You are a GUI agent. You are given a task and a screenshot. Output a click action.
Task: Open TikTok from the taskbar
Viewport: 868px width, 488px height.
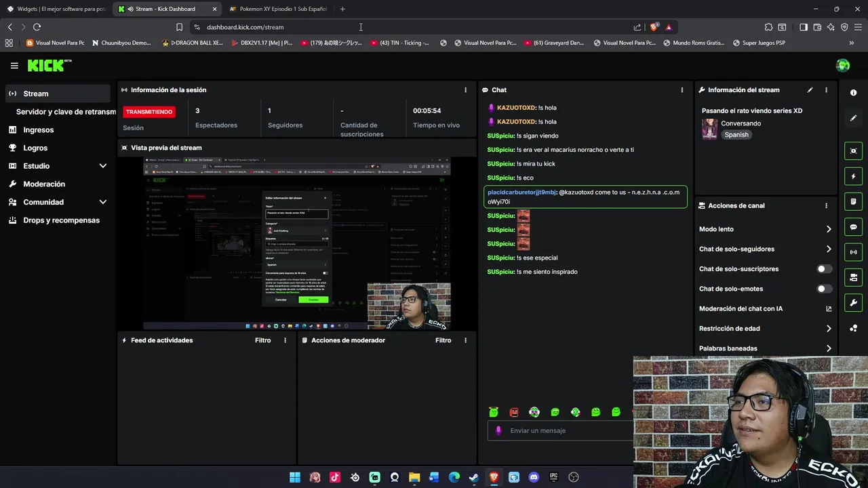tap(335, 477)
